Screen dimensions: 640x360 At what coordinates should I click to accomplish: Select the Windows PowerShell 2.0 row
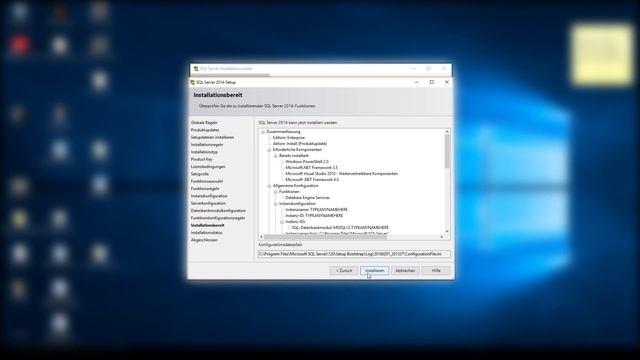coord(307,162)
